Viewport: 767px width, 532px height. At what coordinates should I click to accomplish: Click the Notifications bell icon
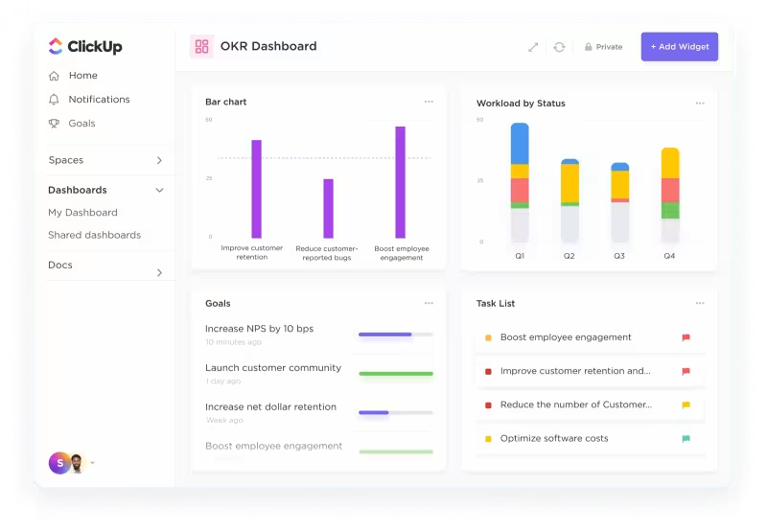click(x=54, y=100)
